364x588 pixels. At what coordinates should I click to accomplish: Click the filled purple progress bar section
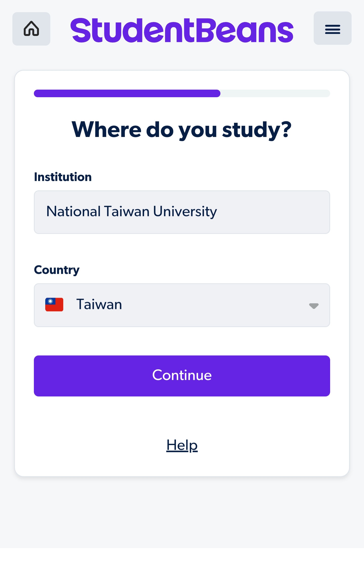(x=127, y=93)
